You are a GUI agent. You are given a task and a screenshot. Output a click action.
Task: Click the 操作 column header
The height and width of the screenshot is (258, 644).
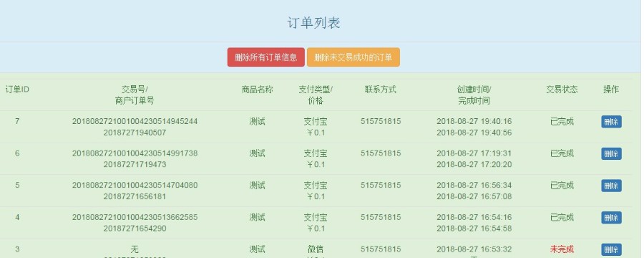coord(611,90)
